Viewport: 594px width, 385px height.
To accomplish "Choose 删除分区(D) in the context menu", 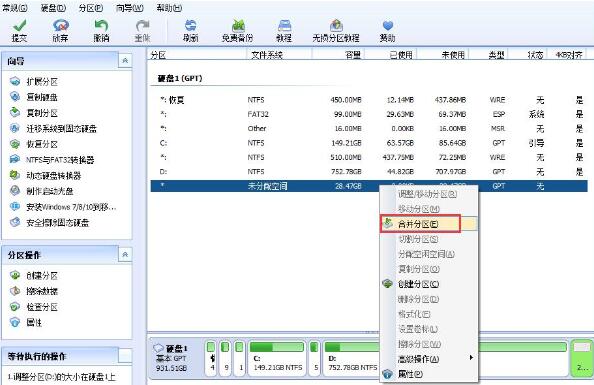I will coord(429,299).
